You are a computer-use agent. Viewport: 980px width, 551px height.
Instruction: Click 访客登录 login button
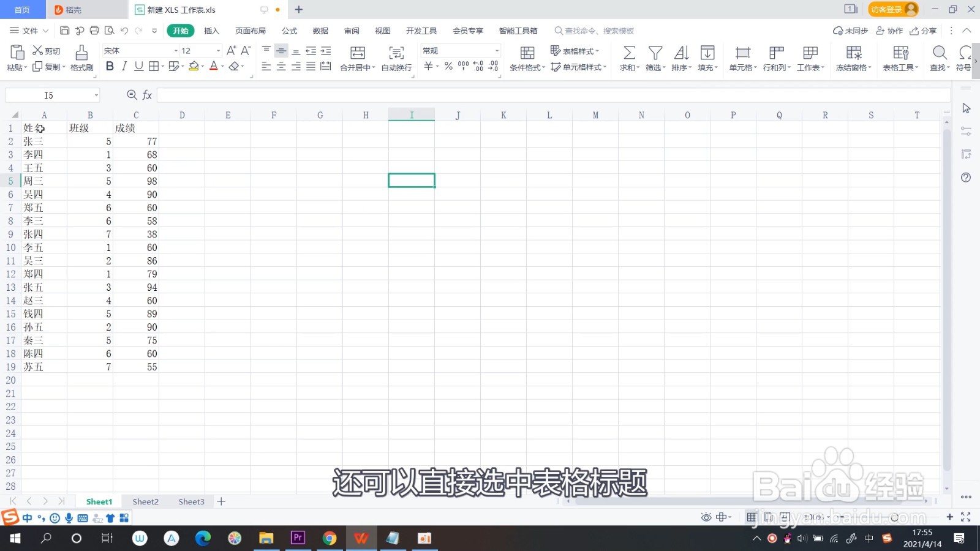coord(893,9)
